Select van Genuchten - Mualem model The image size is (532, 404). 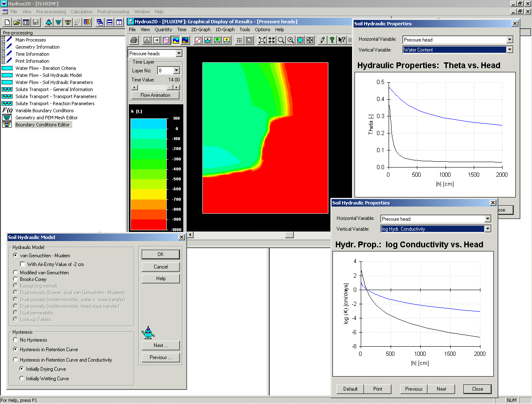pos(42,256)
